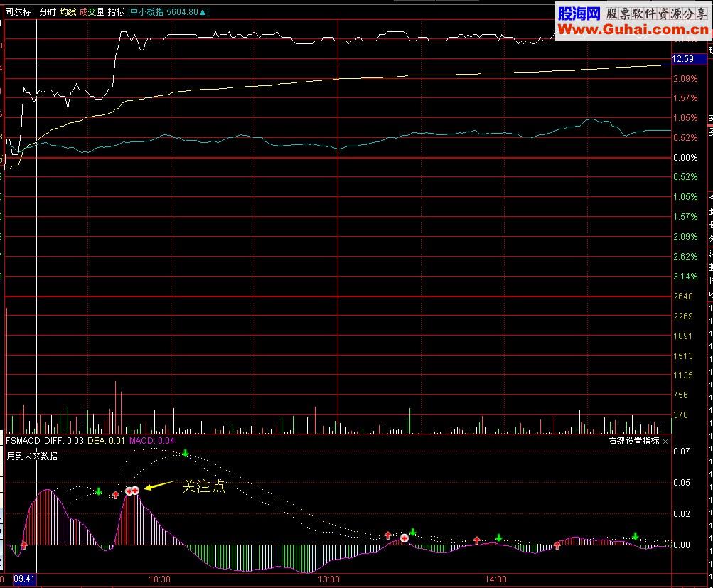Image resolution: width=713 pixels, height=588 pixels.
Task: Select the 分时 chart mode label
Action: click(x=48, y=12)
